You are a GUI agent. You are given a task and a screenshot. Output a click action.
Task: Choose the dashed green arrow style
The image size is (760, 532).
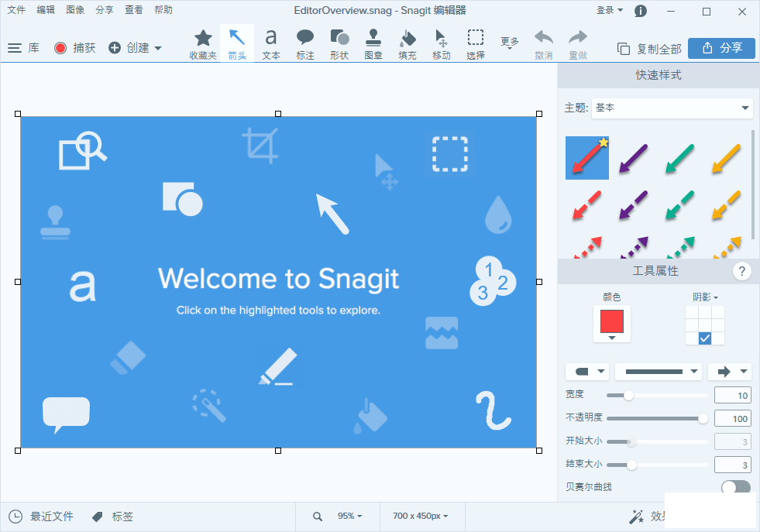click(680, 204)
